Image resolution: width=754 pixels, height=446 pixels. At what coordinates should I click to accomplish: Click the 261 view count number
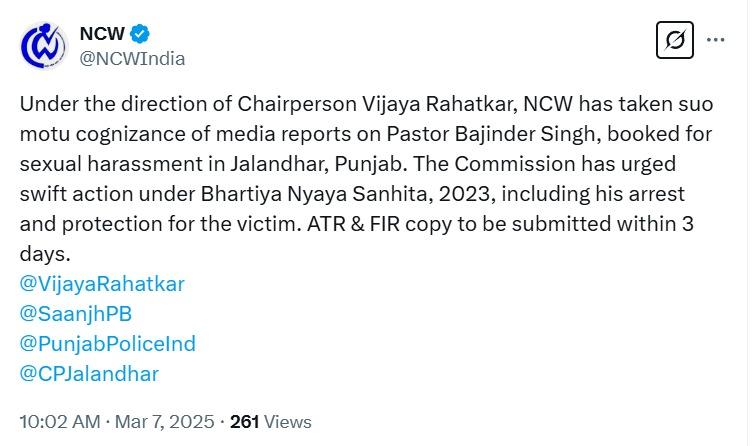coord(245,421)
